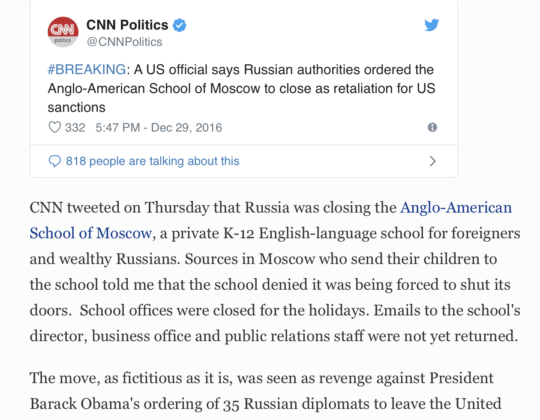The height and width of the screenshot is (420, 540).
Task: Click the right chevron arrow in tweet footer
Action: 433,161
